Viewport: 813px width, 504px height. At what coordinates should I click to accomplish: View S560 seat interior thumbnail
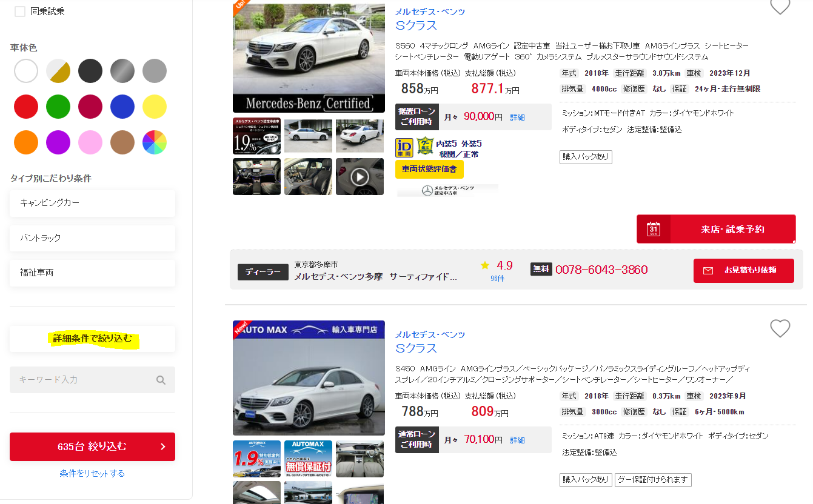(308, 176)
